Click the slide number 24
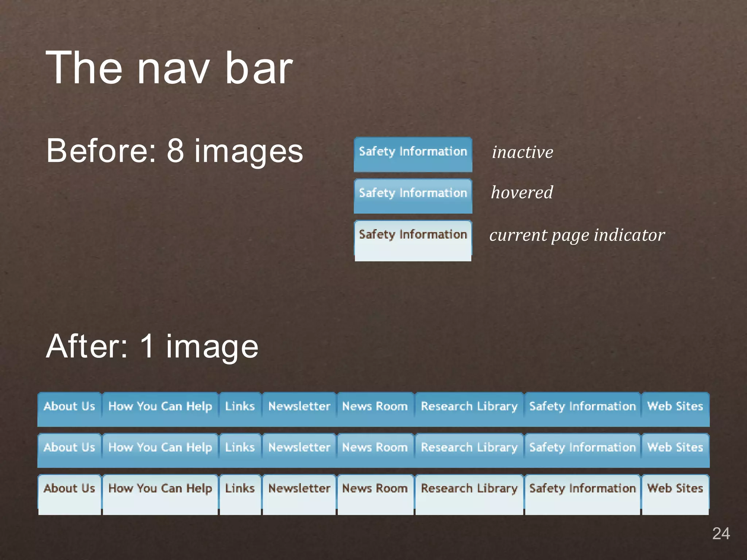The image size is (747, 560). pyautogui.click(x=721, y=533)
